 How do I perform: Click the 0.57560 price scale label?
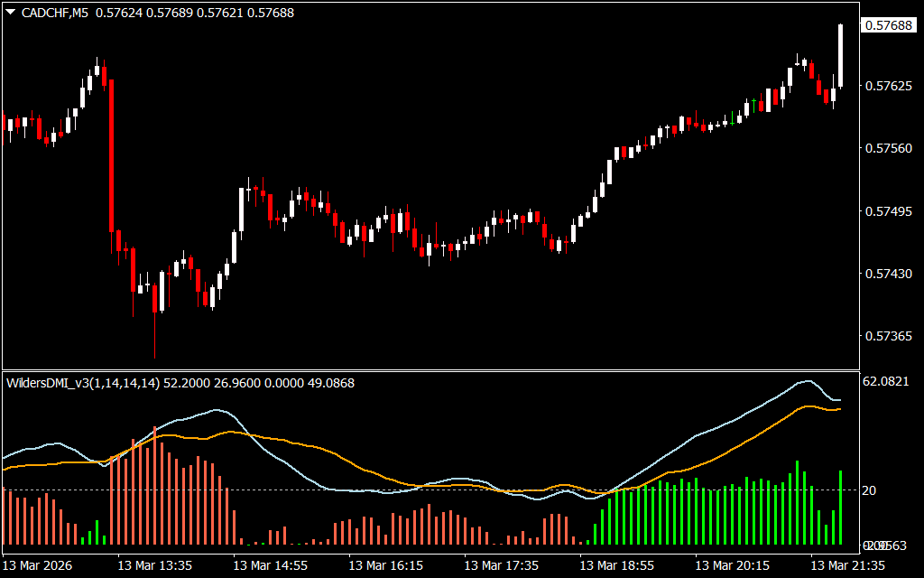click(888, 149)
